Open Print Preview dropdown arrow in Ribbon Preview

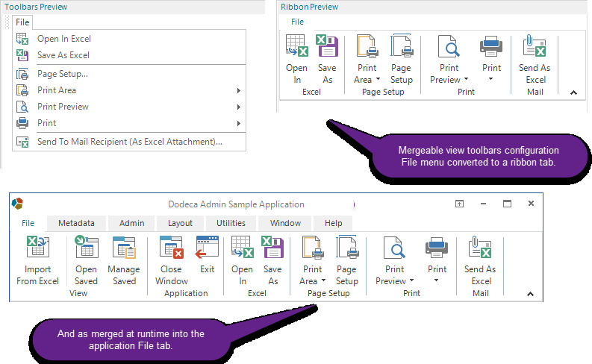466,79
